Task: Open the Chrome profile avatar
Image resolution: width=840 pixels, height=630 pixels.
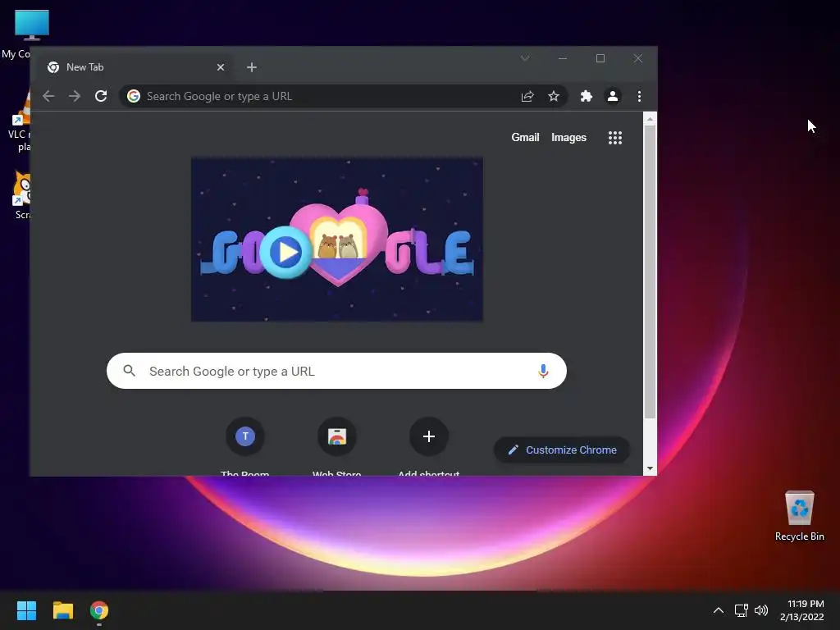Action: (x=612, y=97)
